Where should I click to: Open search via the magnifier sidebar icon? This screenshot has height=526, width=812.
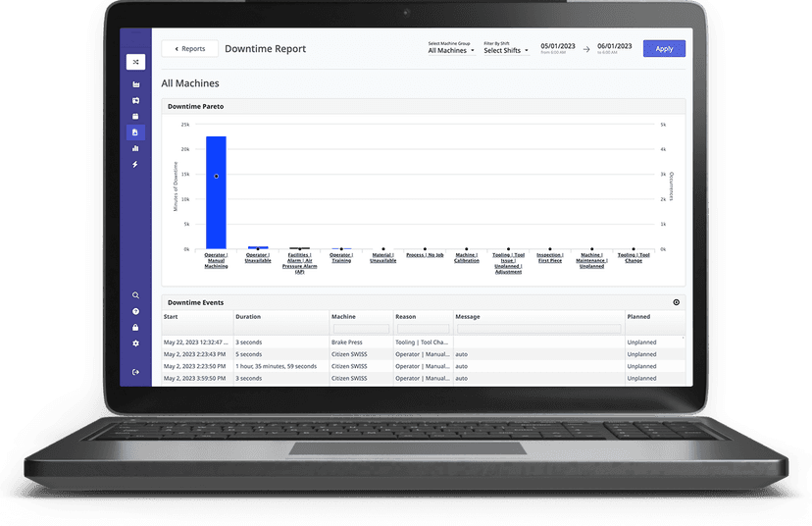(x=135, y=295)
